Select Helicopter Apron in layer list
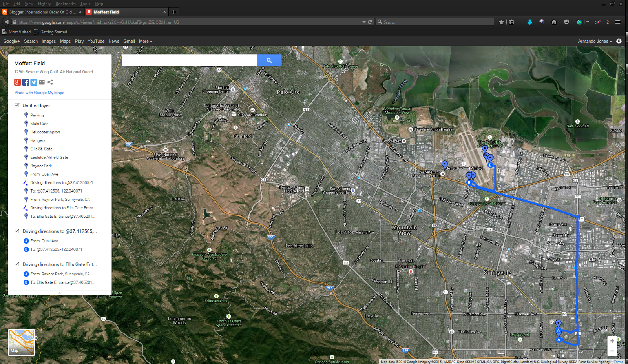This screenshot has width=628, height=364. pos(45,132)
